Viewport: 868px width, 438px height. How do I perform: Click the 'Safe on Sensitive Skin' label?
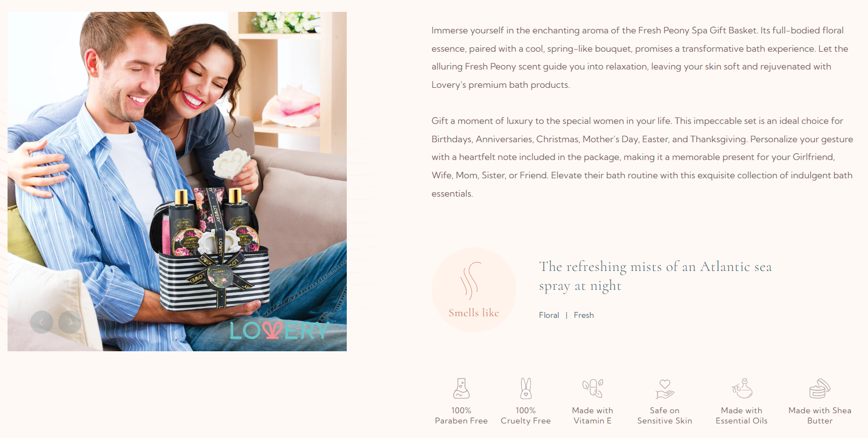665,415
